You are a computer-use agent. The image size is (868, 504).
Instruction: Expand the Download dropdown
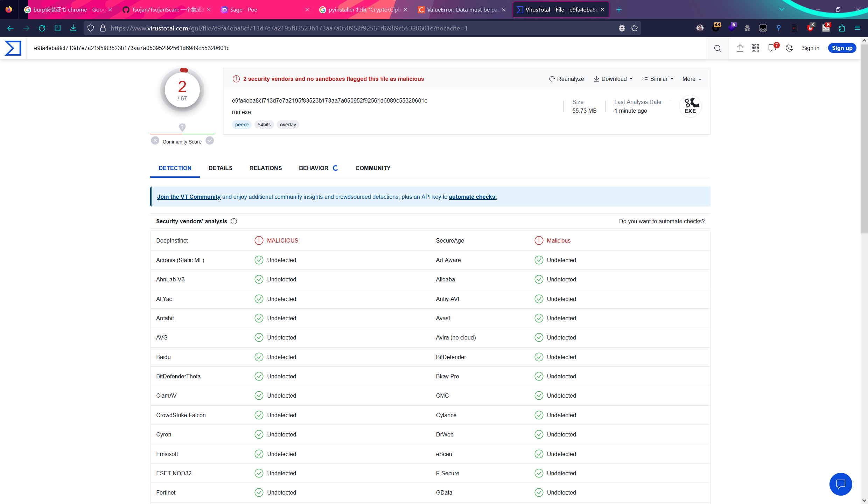(613, 79)
